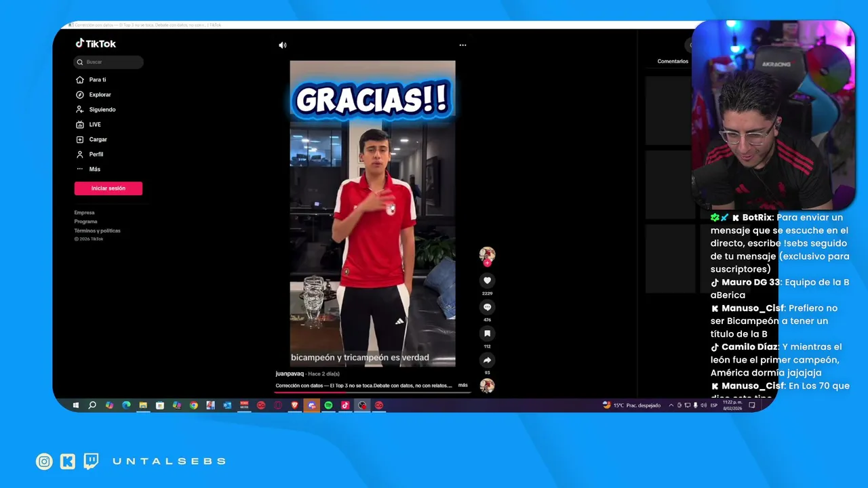Viewport: 868px width, 488px height.
Task: Open Outlook from the taskbar
Action: point(227,405)
